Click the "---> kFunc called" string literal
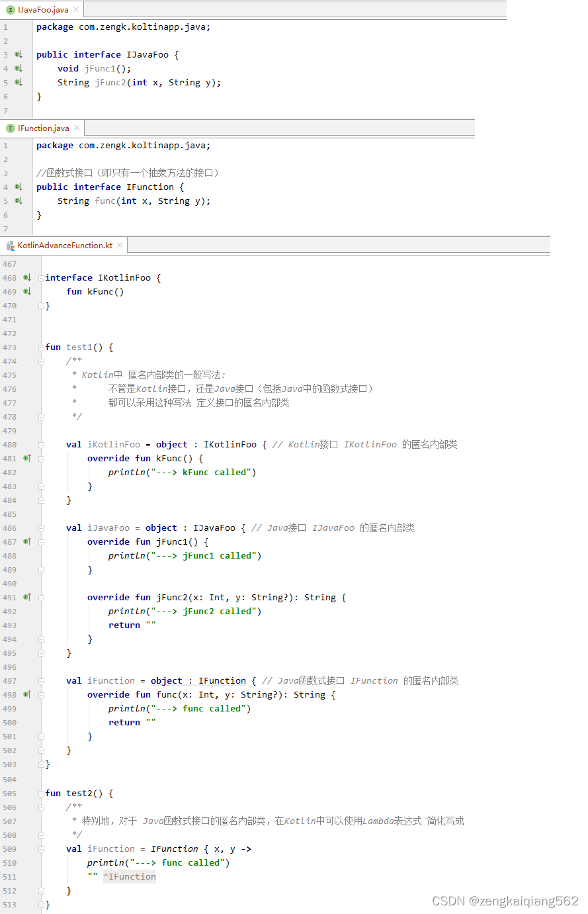588x914 pixels. 200,472
